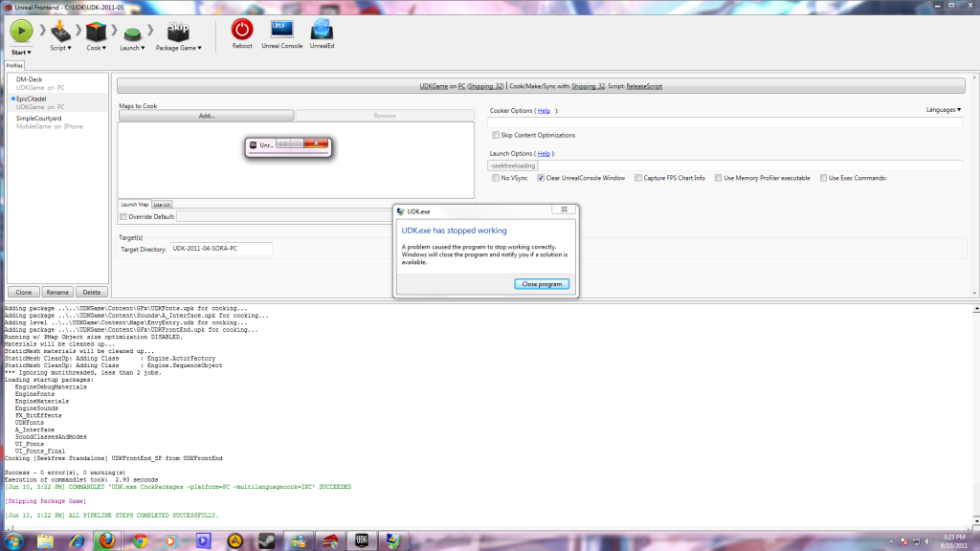Click the Rename profile button
Viewport: 980px width, 551px height.
point(57,293)
